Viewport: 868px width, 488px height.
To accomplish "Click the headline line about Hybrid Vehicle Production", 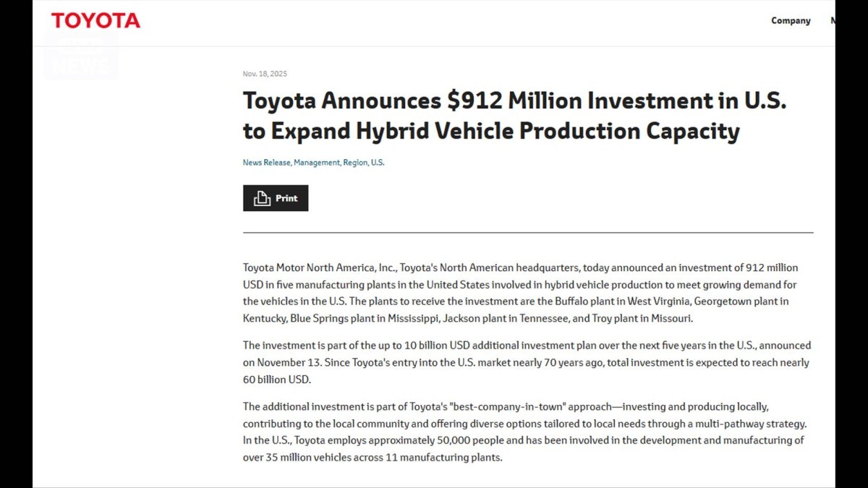I will [491, 131].
